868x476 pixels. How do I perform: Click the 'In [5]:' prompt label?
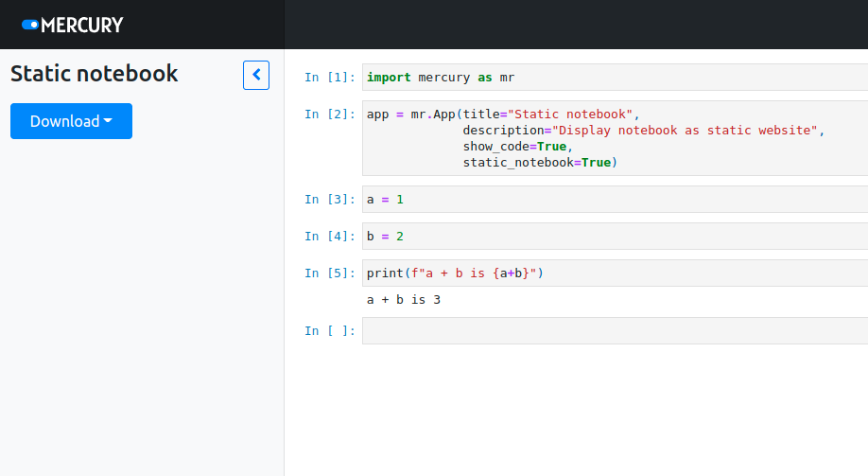[329, 273]
